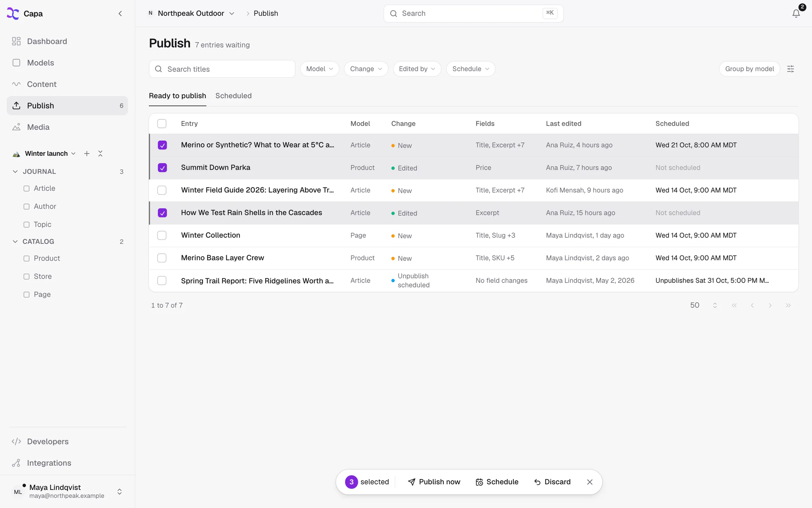Uncheck the Summit Down Parka row

coord(162,168)
